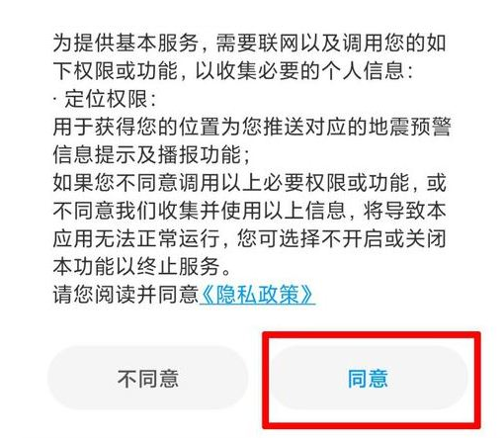Screen dimensions: 504x444
Task: Click the 请您阅读并同意 text
Action: (x=126, y=294)
